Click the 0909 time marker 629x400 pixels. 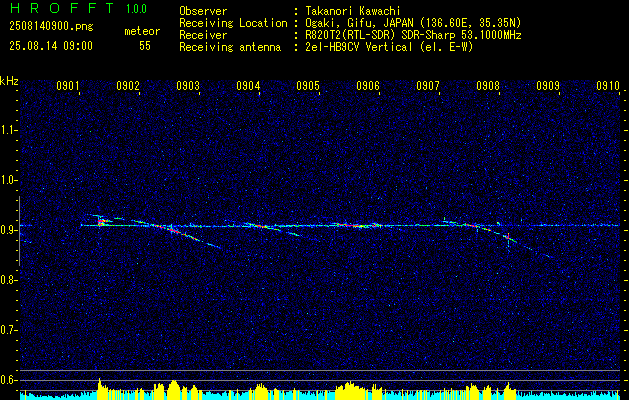548,86
